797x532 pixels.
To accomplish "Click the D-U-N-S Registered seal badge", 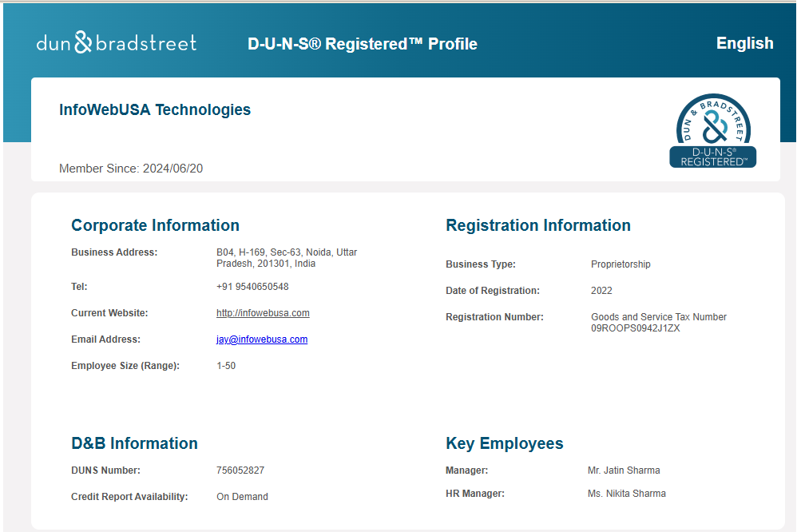I will point(712,131).
